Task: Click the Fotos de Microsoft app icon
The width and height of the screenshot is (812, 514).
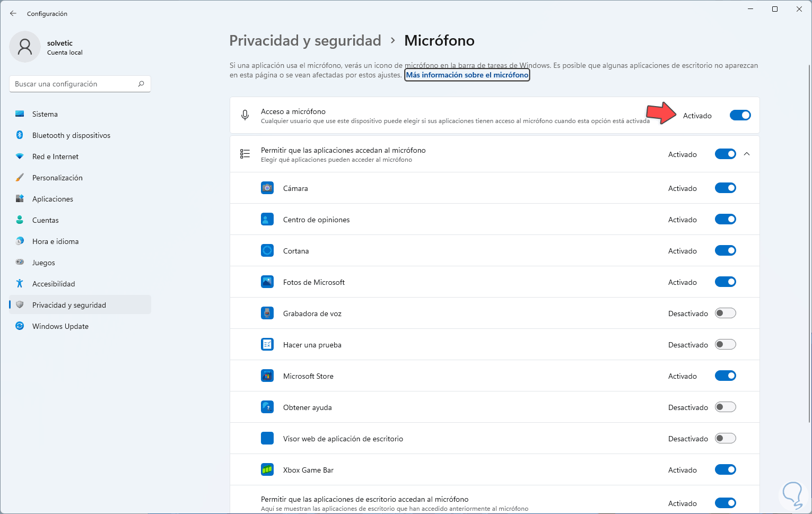Action: (x=267, y=282)
